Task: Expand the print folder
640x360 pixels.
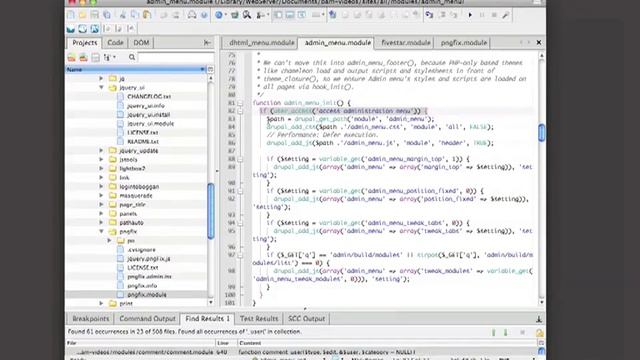Action: tap(101, 303)
